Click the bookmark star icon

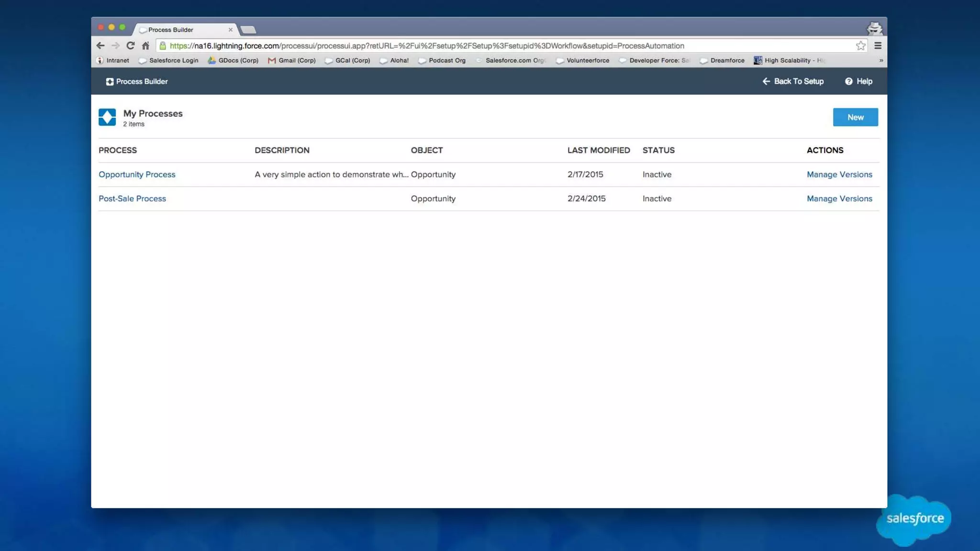pos(860,45)
